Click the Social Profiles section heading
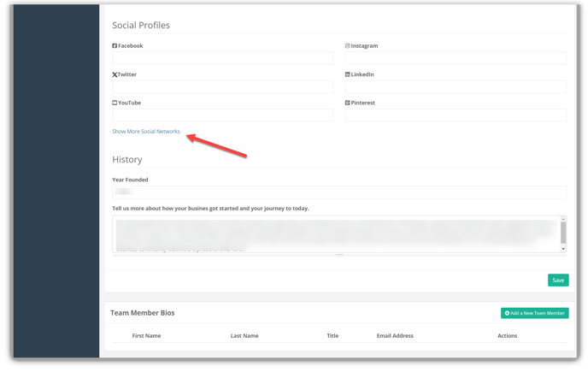 coord(141,25)
